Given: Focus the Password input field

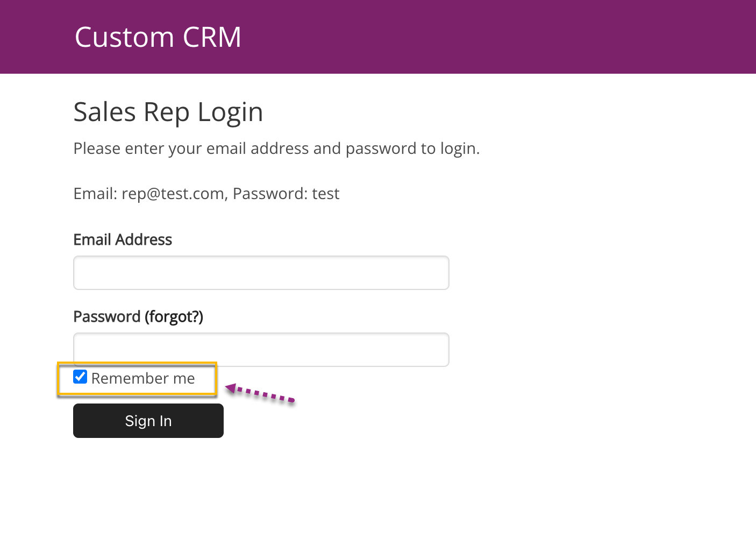Looking at the screenshot, I should [261, 349].
